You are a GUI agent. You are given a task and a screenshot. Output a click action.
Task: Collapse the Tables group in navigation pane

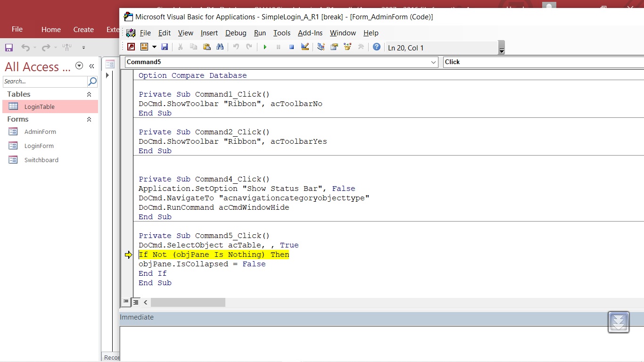click(89, 94)
